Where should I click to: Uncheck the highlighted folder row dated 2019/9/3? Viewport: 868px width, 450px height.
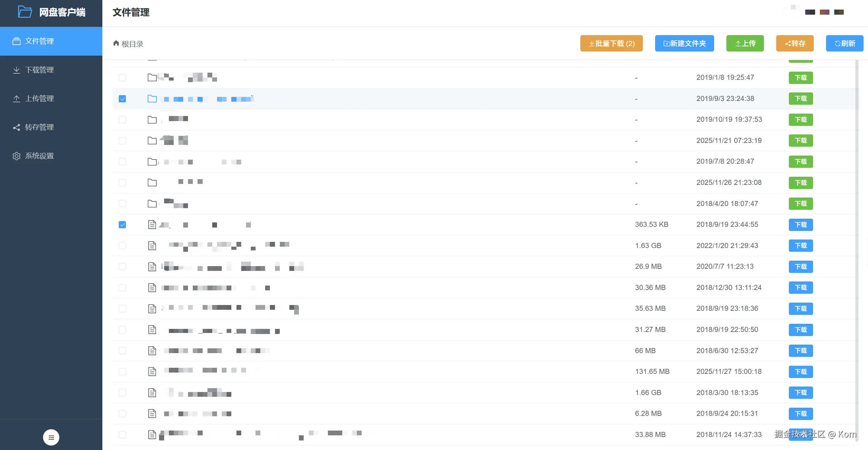point(122,99)
